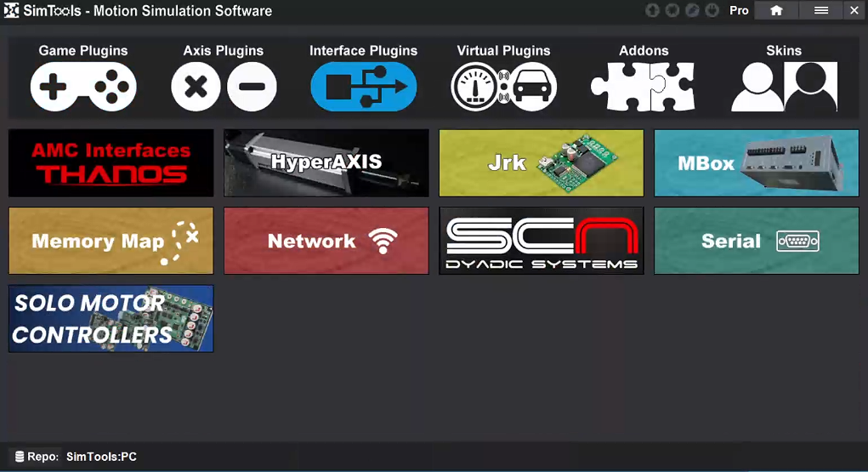Click the dimmed plug status icon
868x472 pixels.
[712, 10]
